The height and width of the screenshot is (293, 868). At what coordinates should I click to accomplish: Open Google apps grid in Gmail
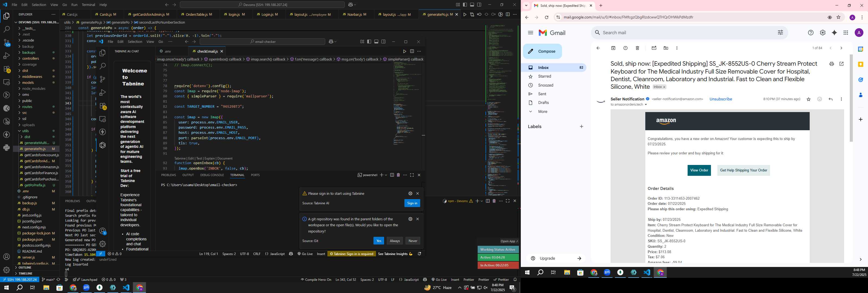pos(846,33)
